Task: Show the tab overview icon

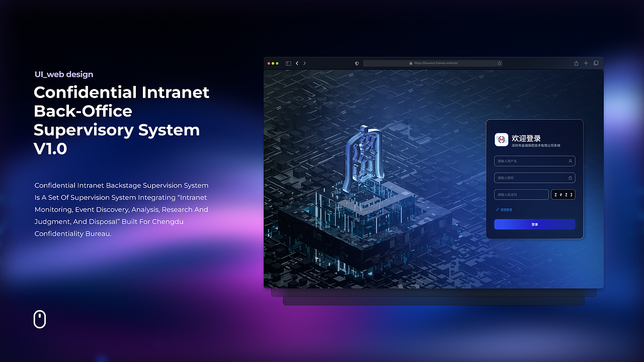Action: click(x=596, y=63)
